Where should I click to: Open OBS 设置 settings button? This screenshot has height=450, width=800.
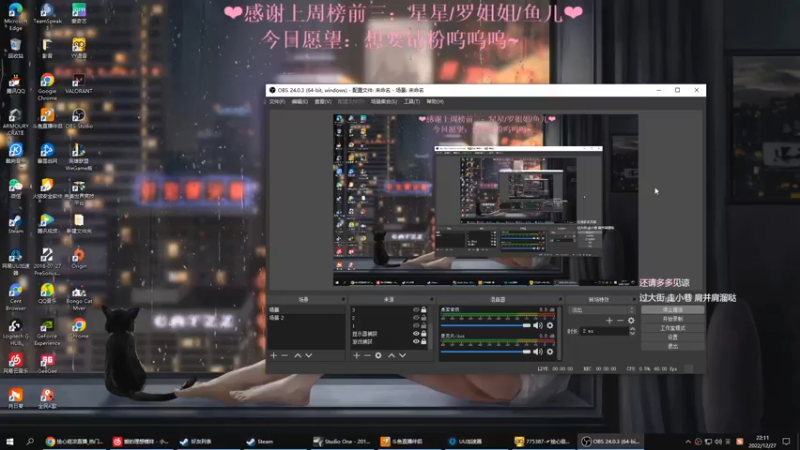click(x=672, y=337)
